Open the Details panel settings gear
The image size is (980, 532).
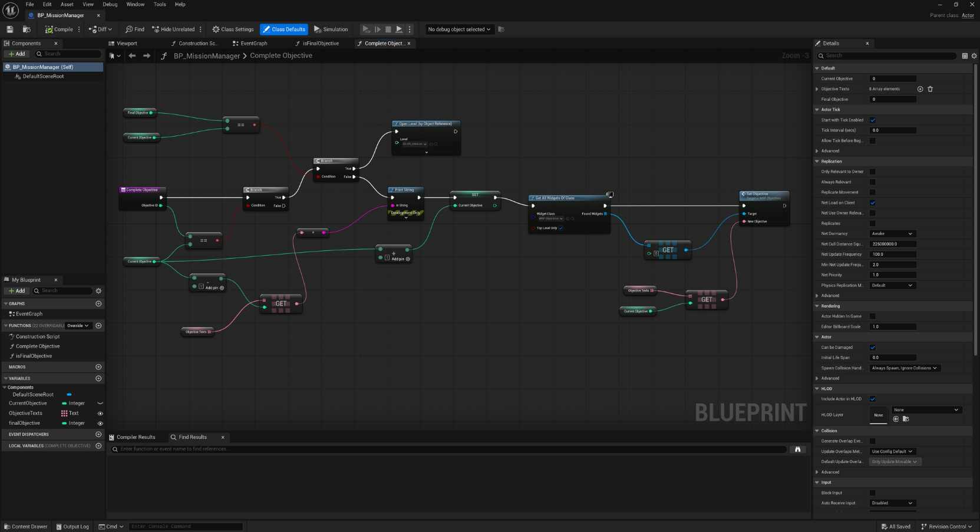[974, 56]
